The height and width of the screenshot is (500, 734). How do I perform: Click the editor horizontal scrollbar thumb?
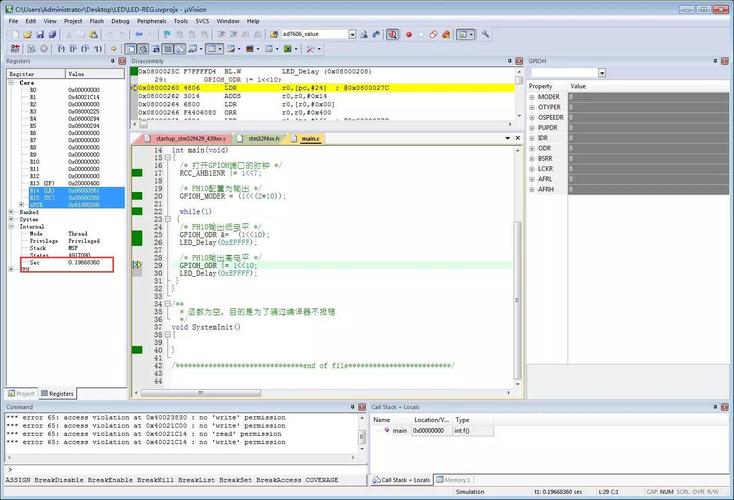201,393
